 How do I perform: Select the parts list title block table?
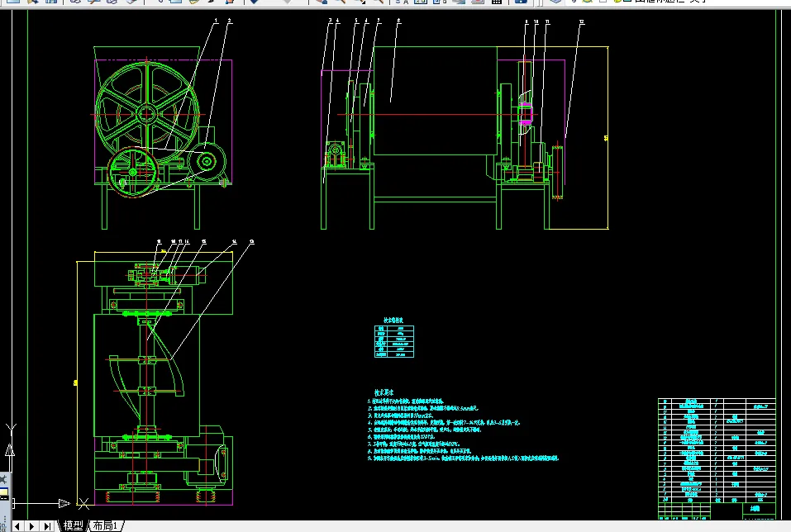coord(717,458)
